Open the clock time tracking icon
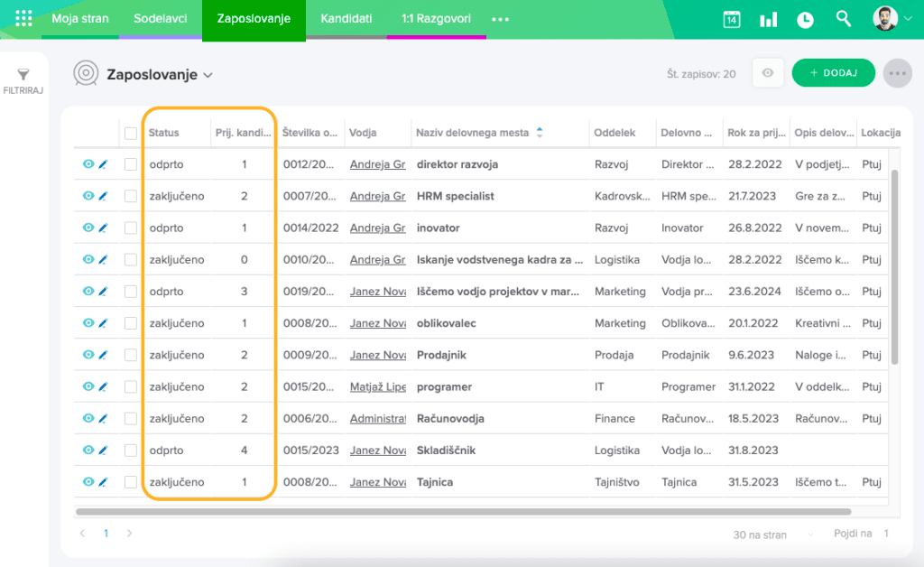924x567 pixels. (805, 19)
